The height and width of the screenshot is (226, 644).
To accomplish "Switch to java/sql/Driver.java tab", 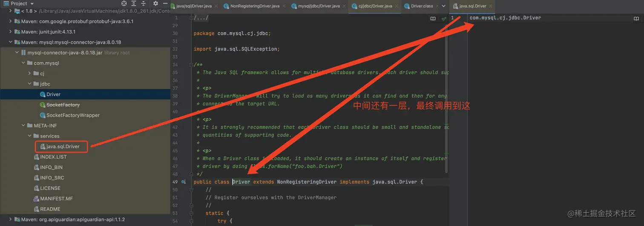I will [x=194, y=6].
